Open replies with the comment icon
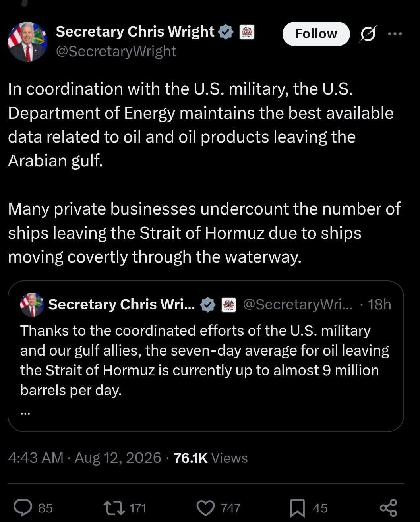This screenshot has height=522, width=420. [23, 508]
